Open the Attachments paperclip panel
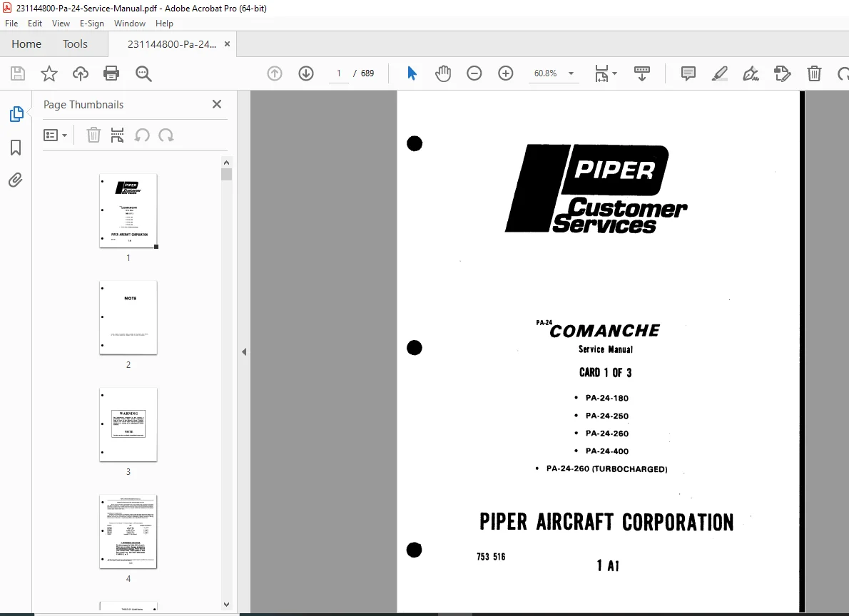The height and width of the screenshot is (616, 849). click(x=15, y=180)
